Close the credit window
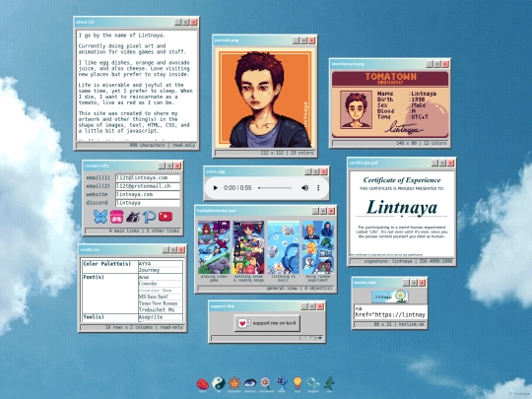This screenshot has height=399, width=532. tap(181, 250)
